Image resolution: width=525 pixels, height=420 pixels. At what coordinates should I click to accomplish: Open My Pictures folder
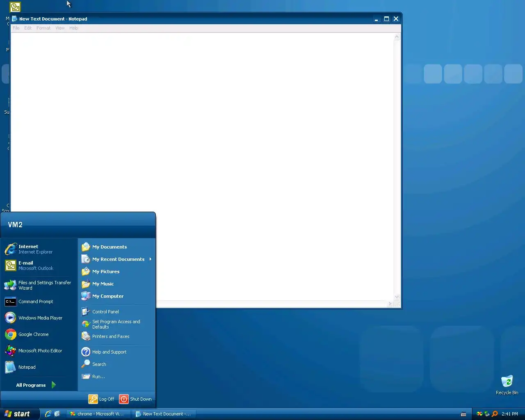tap(117, 272)
